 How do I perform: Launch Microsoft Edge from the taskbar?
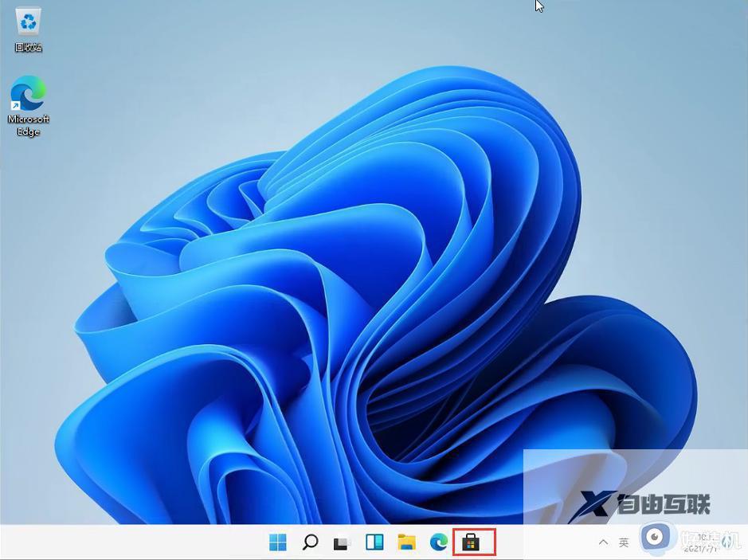tap(441, 542)
